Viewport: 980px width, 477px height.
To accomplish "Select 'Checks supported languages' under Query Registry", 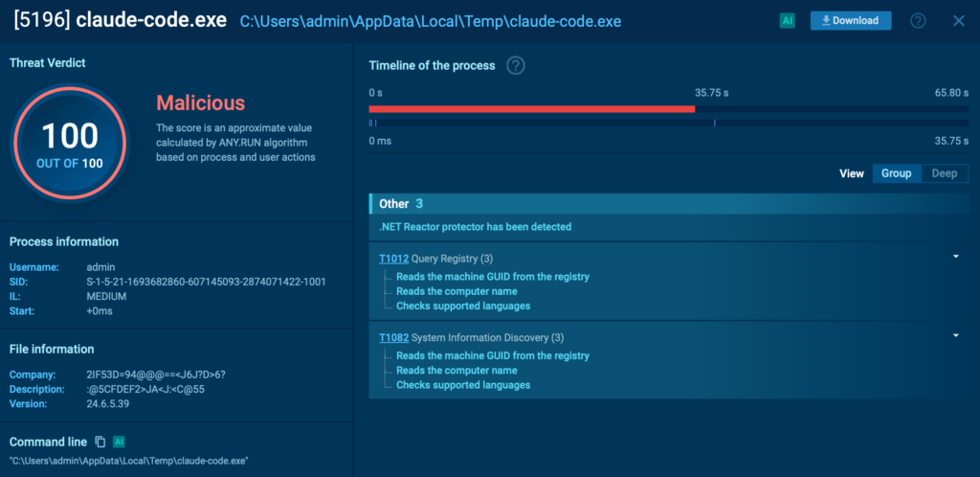I will pyautogui.click(x=463, y=306).
